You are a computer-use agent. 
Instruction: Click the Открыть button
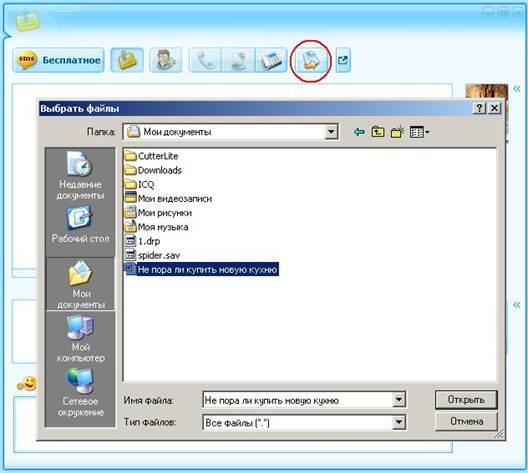(x=466, y=400)
